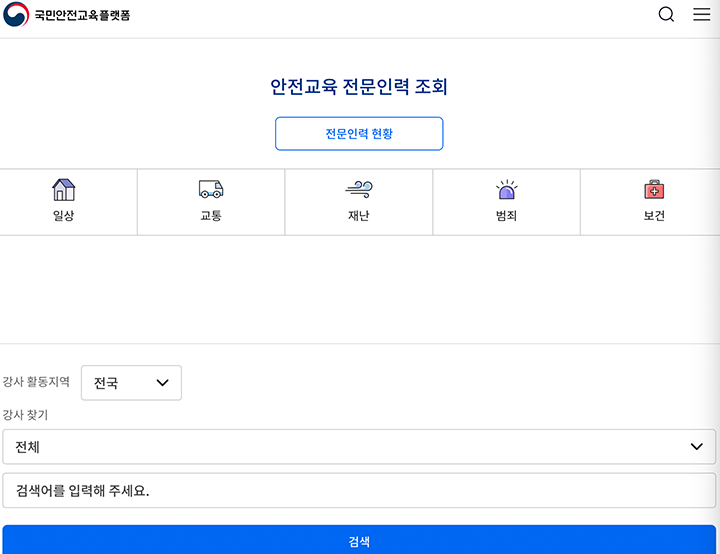
Task: Open the 전국 region dropdown
Action: [131, 383]
